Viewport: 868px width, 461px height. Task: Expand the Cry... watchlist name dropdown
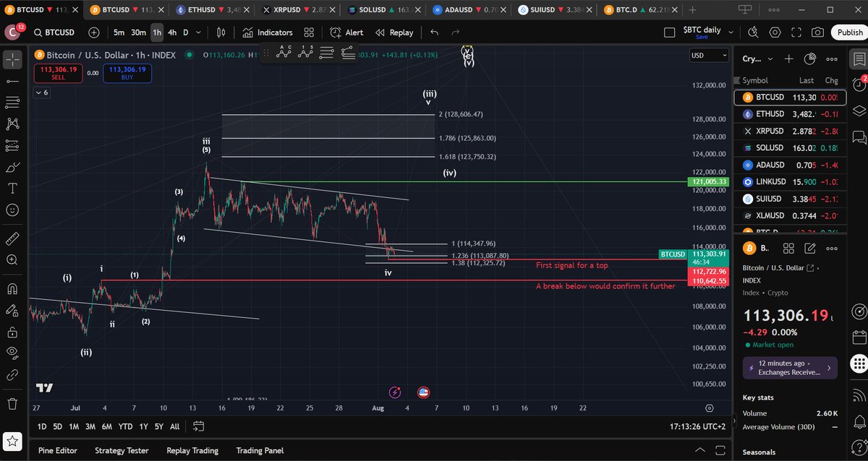757,59
